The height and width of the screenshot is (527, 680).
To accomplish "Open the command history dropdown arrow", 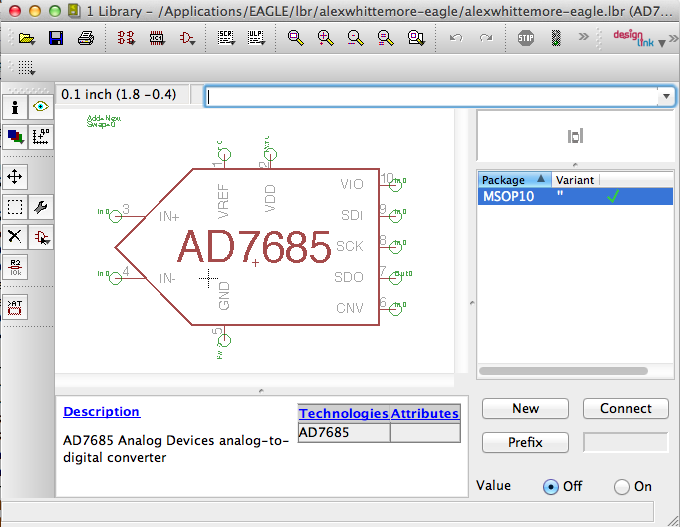I will [x=666, y=96].
